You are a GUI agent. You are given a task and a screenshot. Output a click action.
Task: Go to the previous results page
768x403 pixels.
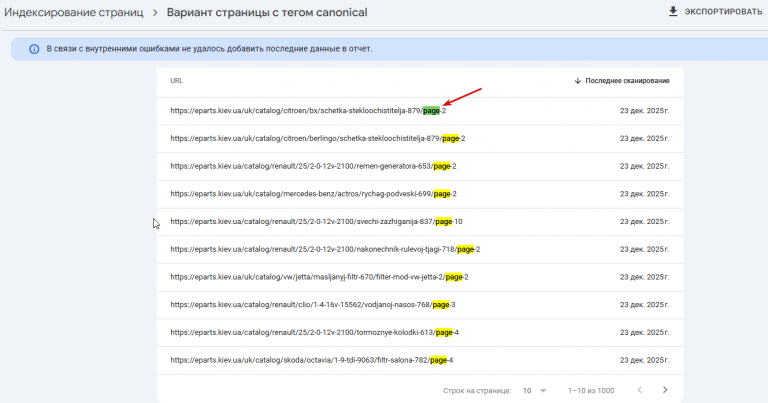point(640,390)
